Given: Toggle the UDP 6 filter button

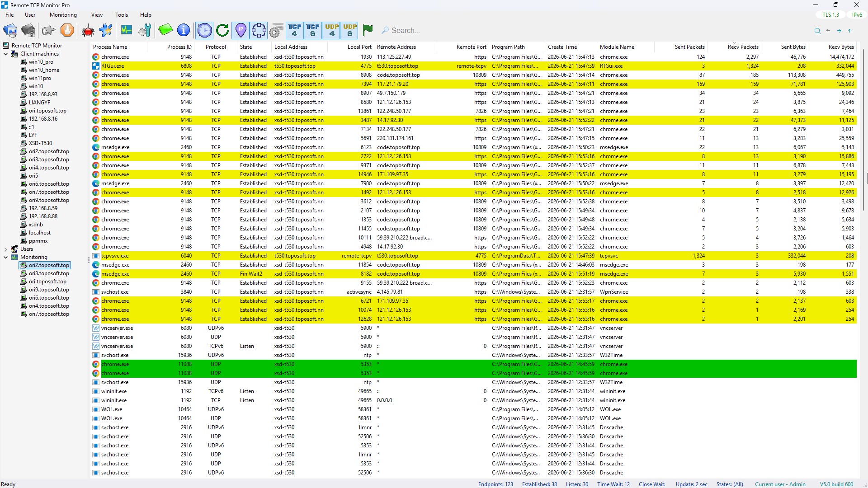Looking at the screenshot, I should (x=350, y=30).
